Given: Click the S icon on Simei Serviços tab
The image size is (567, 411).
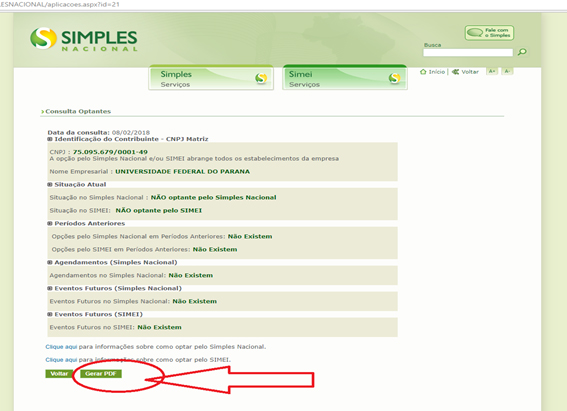Looking at the screenshot, I should (x=395, y=78).
